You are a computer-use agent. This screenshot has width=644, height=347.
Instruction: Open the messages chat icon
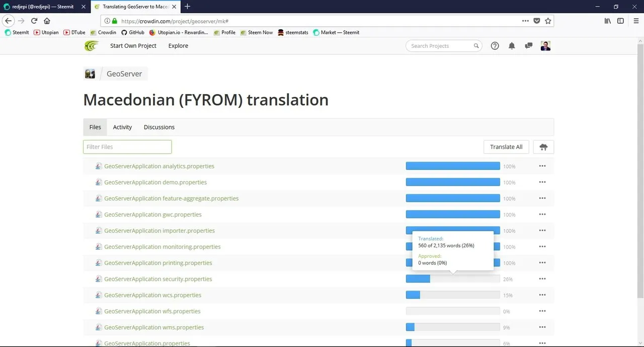tap(529, 46)
